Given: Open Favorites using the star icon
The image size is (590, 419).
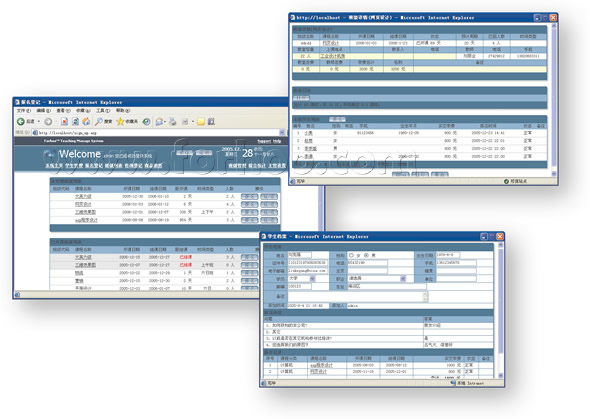Looking at the screenshot, I should pyautogui.click(x=120, y=121).
